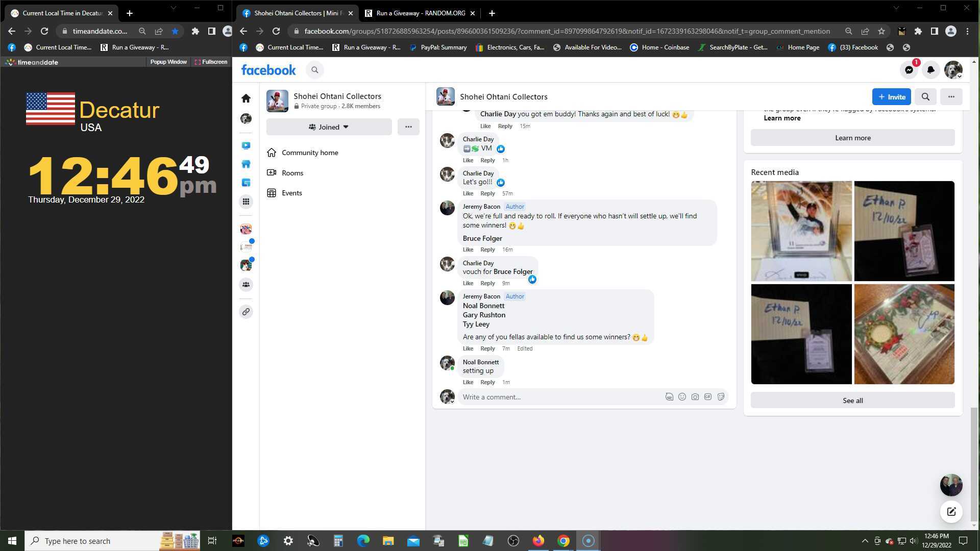
Task: Open the Facebook notifications bell
Action: (x=930, y=70)
